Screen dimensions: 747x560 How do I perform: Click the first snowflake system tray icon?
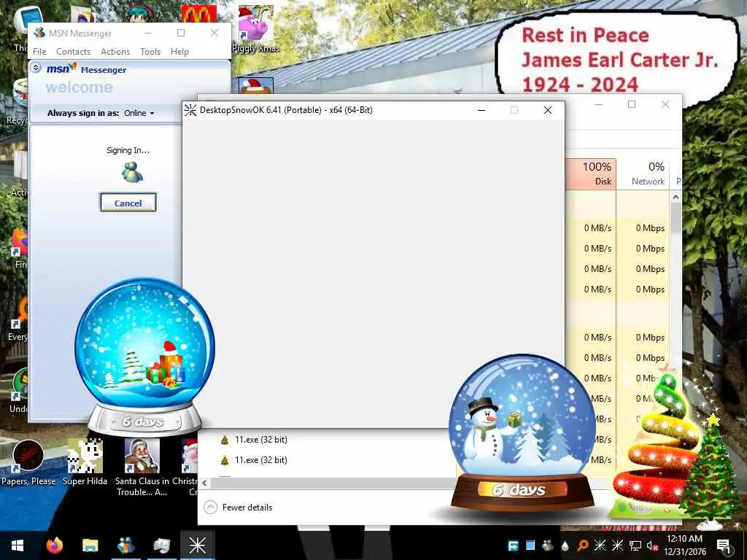pyautogui.click(x=600, y=545)
